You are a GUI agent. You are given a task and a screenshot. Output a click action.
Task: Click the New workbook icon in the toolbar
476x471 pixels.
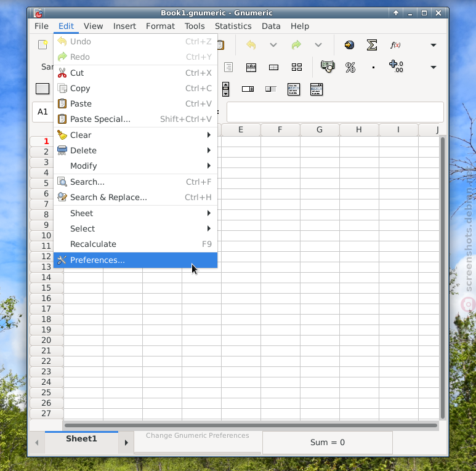(x=42, y=44)
